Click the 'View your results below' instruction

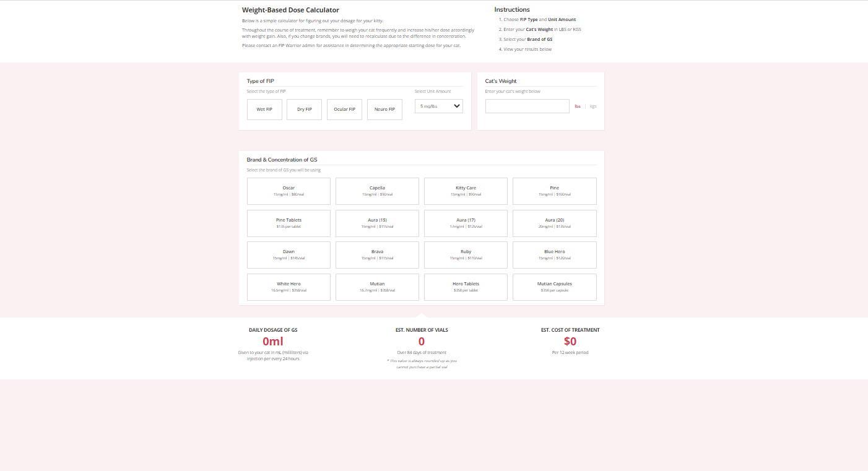(527, 49)
